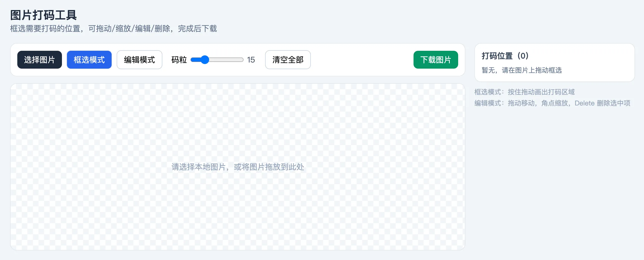The width and height of the screenshot is (644, 260).
Task: Switch to 编辑模式
Action: coord(140,60)
